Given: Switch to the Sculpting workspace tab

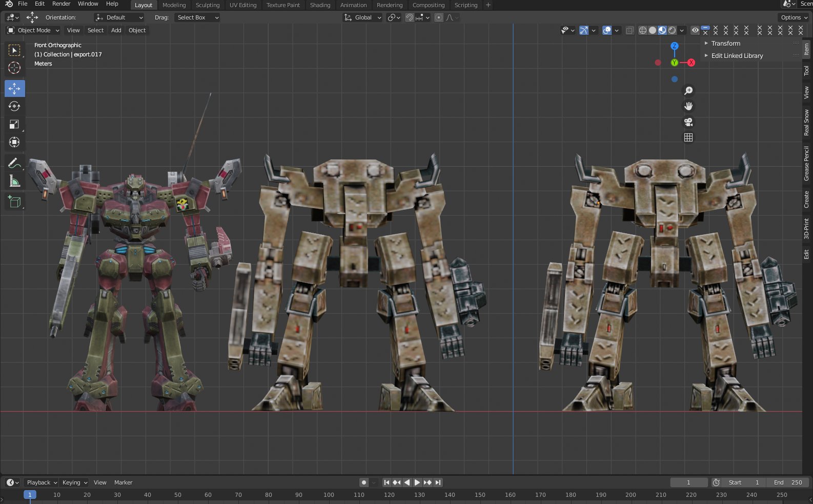Looking at the screenshot, I should pos(208,5).
